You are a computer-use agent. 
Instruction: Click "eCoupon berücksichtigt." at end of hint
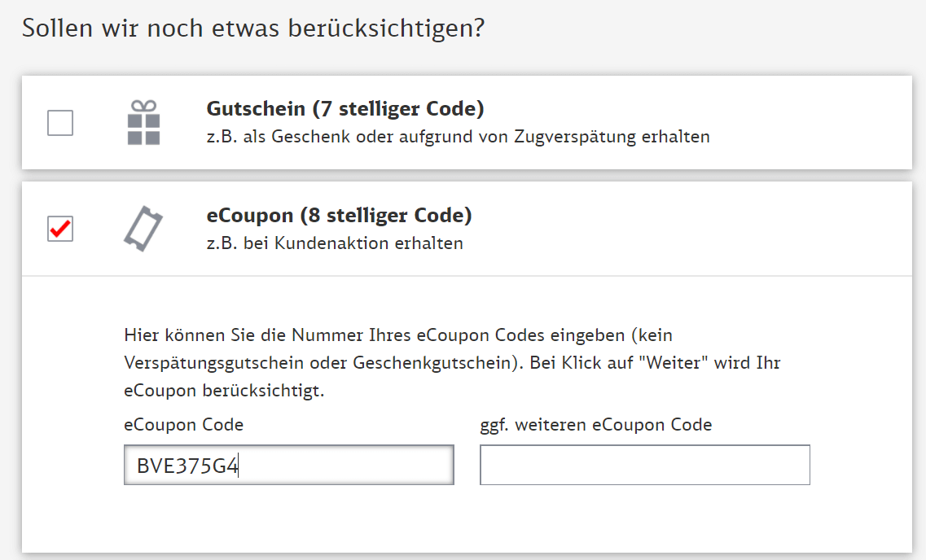click(224, 391)
